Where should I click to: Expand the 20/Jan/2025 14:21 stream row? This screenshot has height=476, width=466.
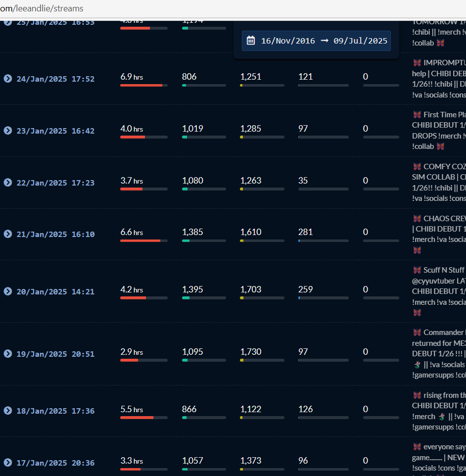(x=8, y=291)
